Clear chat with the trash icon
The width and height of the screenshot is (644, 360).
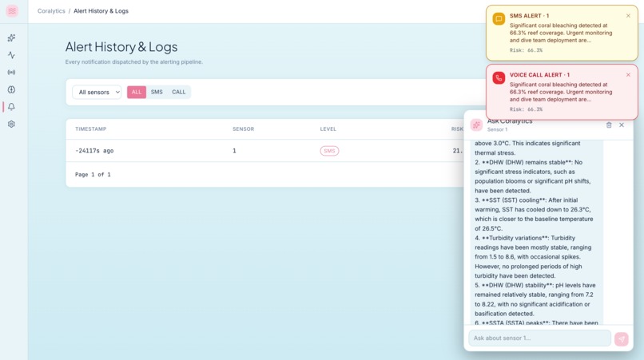(x=609, y=125)
